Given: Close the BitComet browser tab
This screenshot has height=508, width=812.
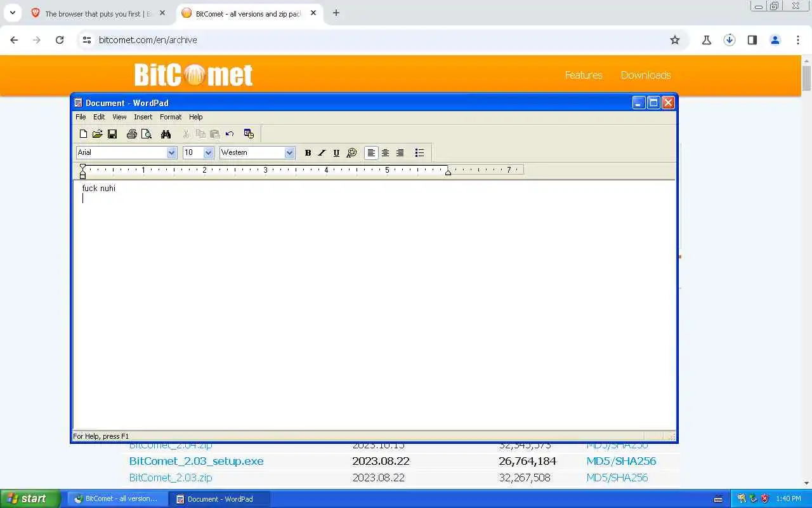Looking at the screenshot, I should [313, 13].
